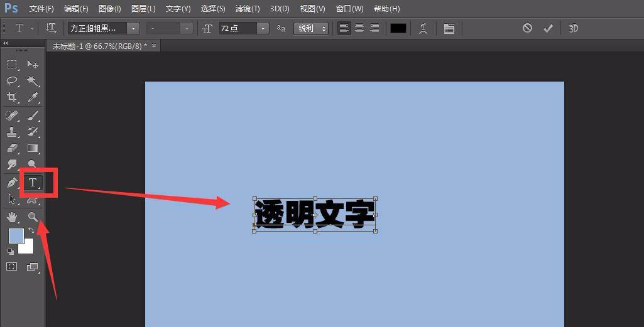
Task: Commit the current text edit
Action: coord(548,28)
